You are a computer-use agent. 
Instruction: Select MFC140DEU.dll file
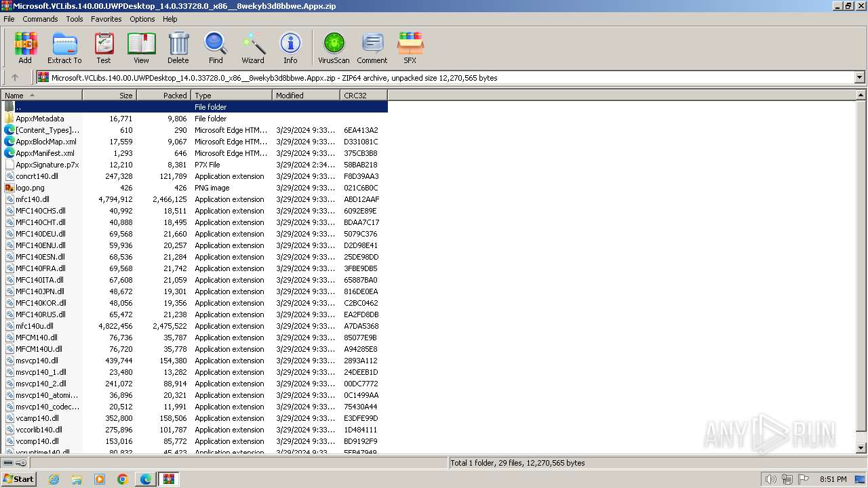195,234
